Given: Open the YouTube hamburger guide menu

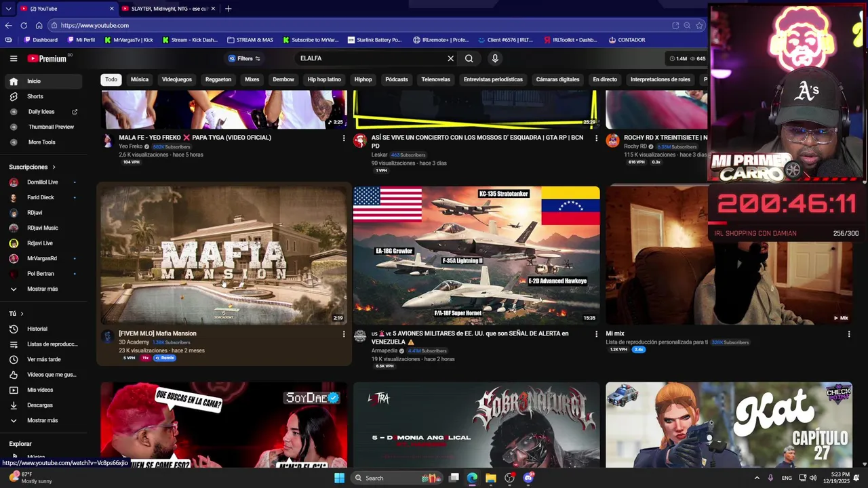Looking at the screenshot, I should [14, 58].
